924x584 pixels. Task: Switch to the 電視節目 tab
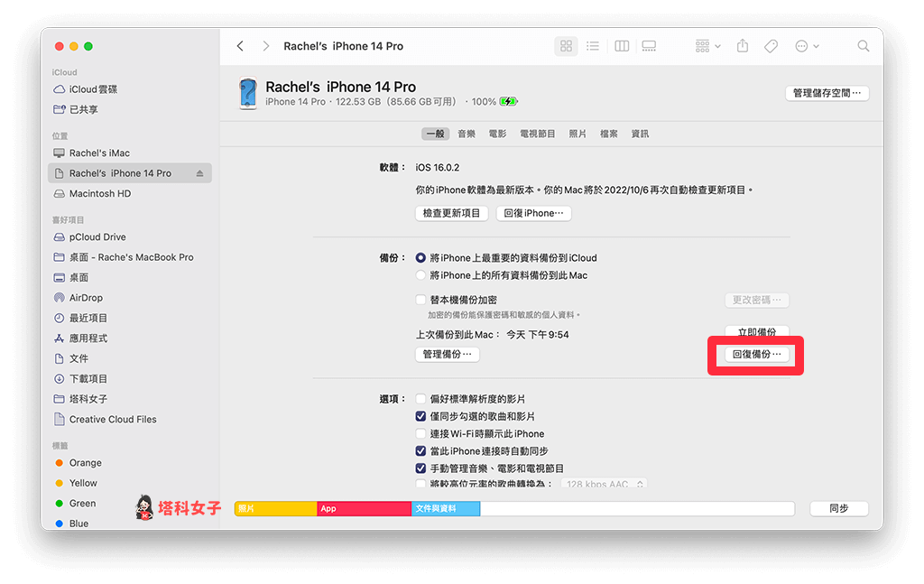coord(538,134)
